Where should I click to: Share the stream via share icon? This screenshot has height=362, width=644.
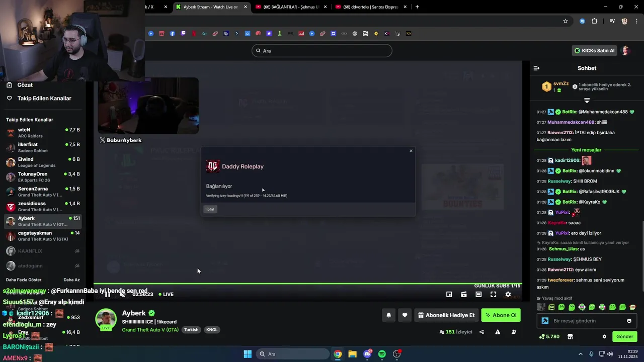coord(481,332)
